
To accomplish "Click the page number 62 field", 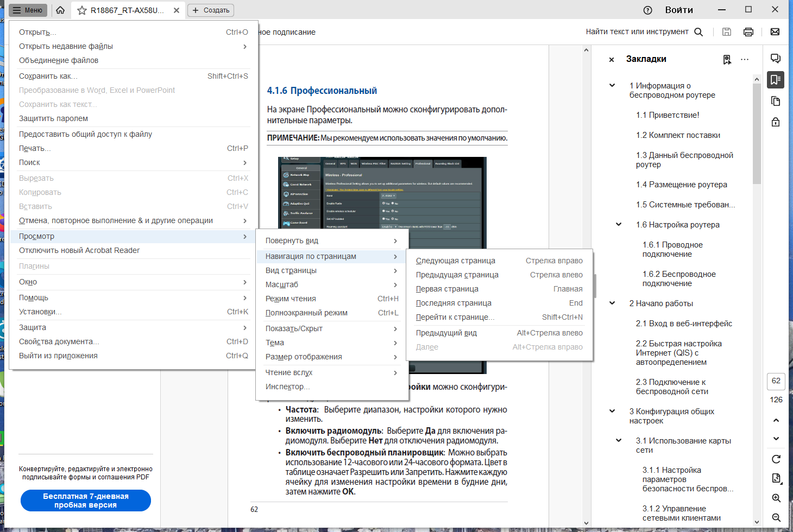I will click(x=776, y=381).
